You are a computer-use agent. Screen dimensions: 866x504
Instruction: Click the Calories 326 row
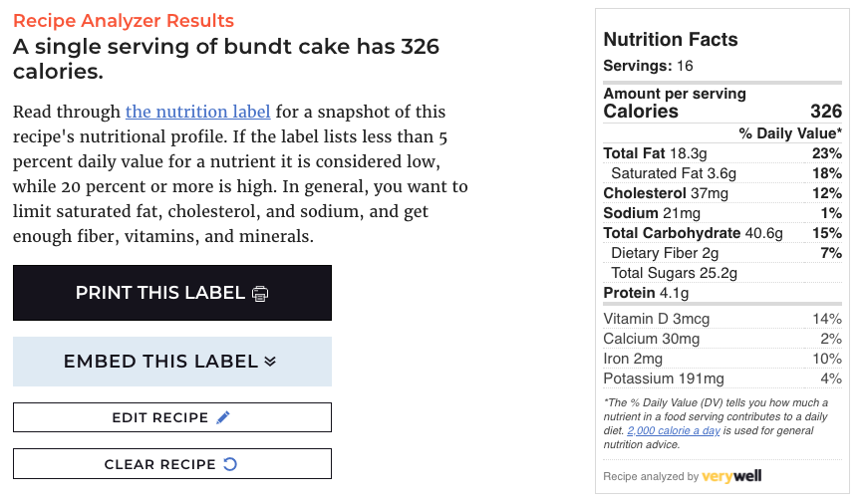click(x=722, y=112)
